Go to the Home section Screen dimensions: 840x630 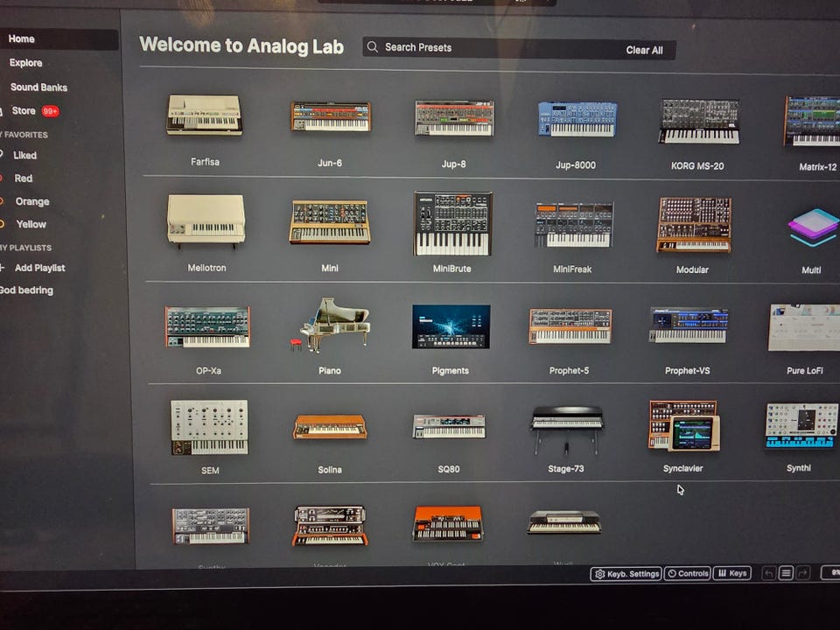[59, 39]
